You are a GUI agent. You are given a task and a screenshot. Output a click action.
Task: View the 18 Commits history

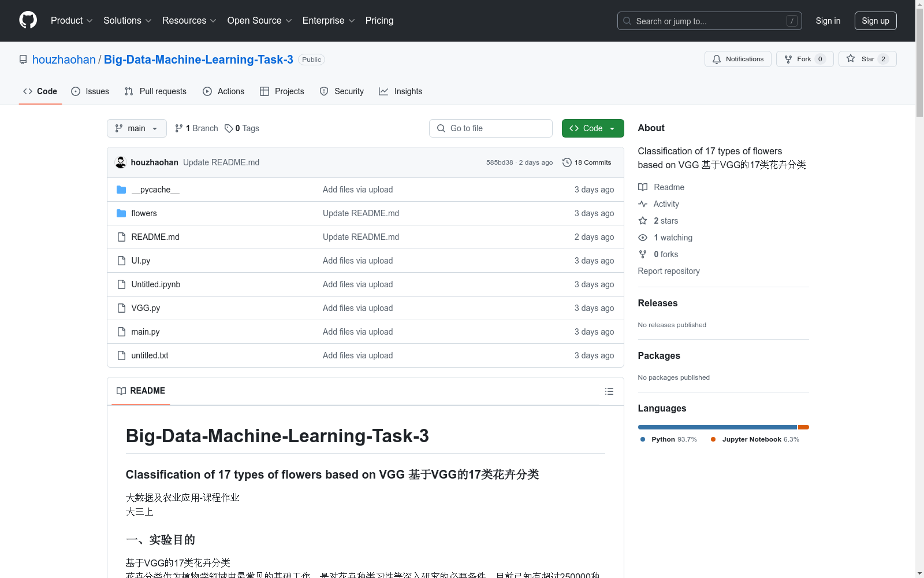coord(587,162)
